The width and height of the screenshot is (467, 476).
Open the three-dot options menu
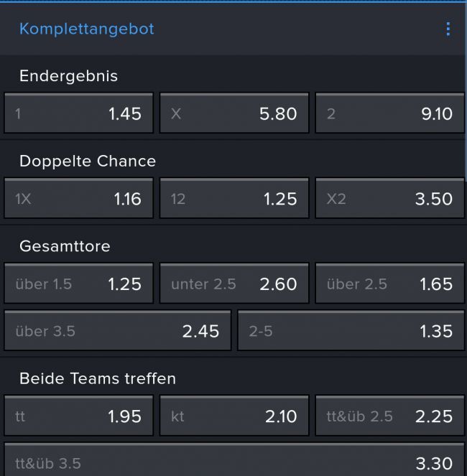click(448, 29)
